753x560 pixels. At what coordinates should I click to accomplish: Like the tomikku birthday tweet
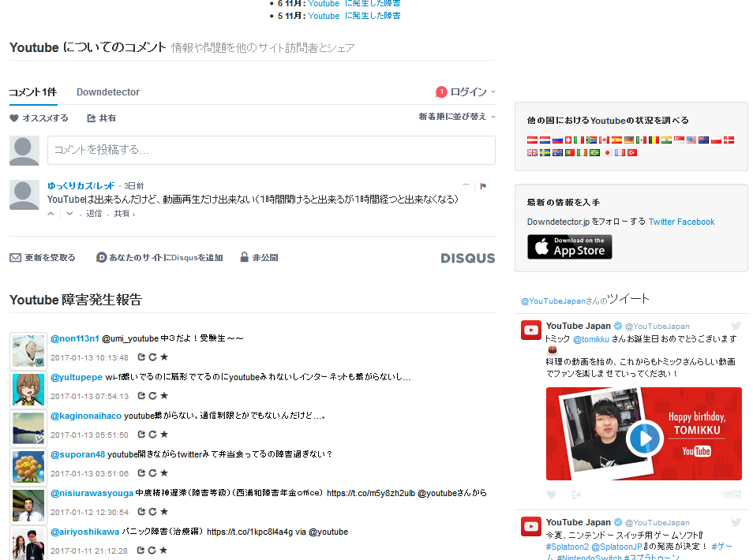tap(551, 495)
